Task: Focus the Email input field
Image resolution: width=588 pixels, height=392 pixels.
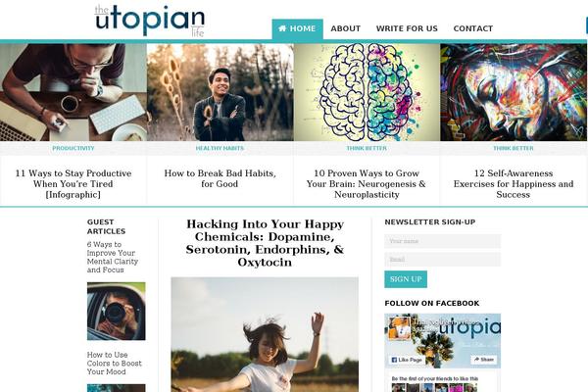Action: click(443, 259)
